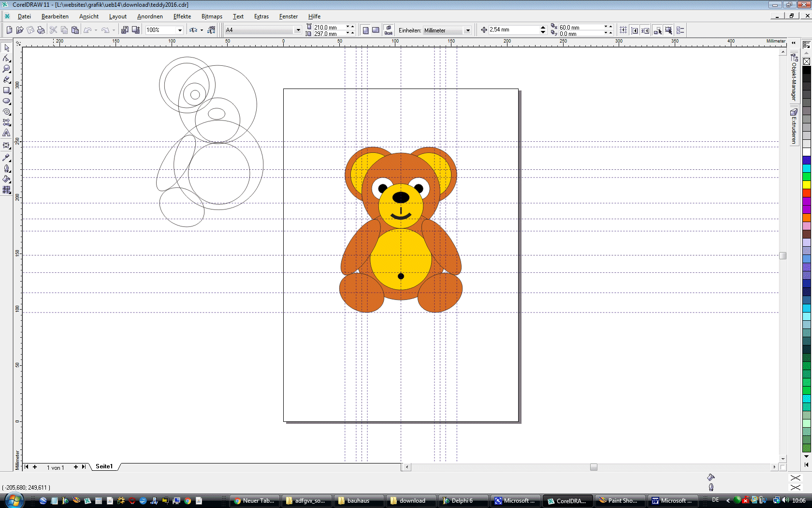Select the Text tool
Viewport: 812px width, 508px height.
[x=7, y=133]
